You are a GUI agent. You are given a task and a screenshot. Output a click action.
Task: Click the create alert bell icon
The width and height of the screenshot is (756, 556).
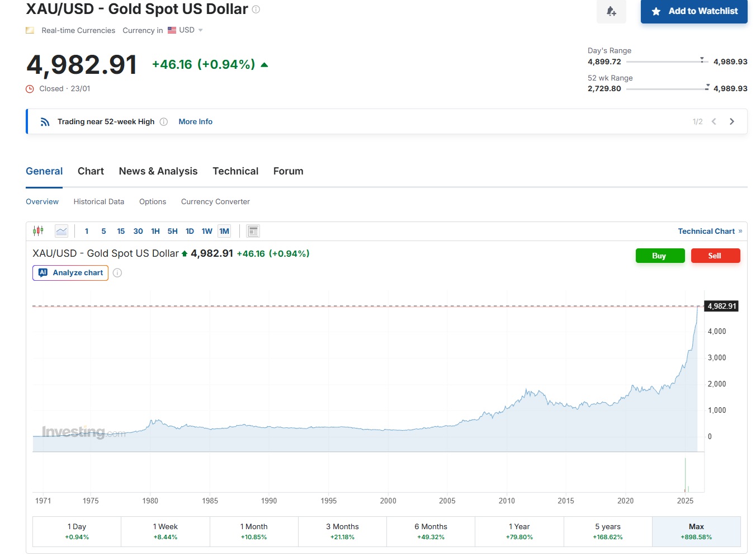tap(611, 11)
